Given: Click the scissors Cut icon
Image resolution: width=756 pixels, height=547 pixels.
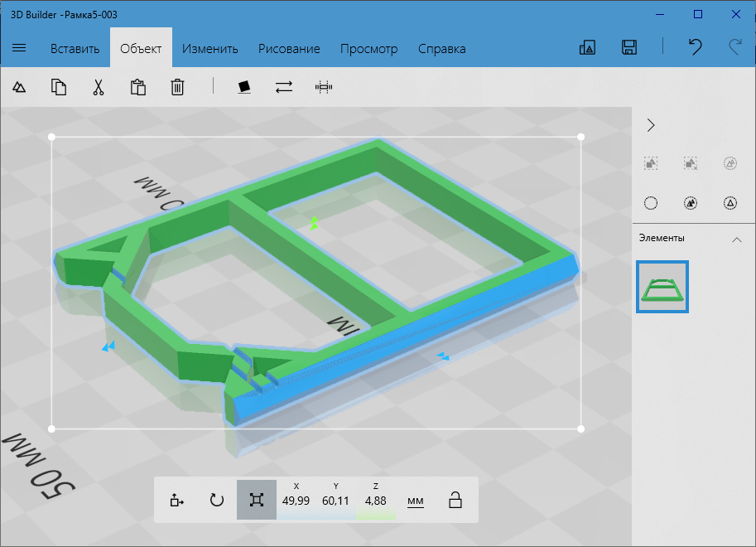Looking at the screenshot, I should [99, 87].
